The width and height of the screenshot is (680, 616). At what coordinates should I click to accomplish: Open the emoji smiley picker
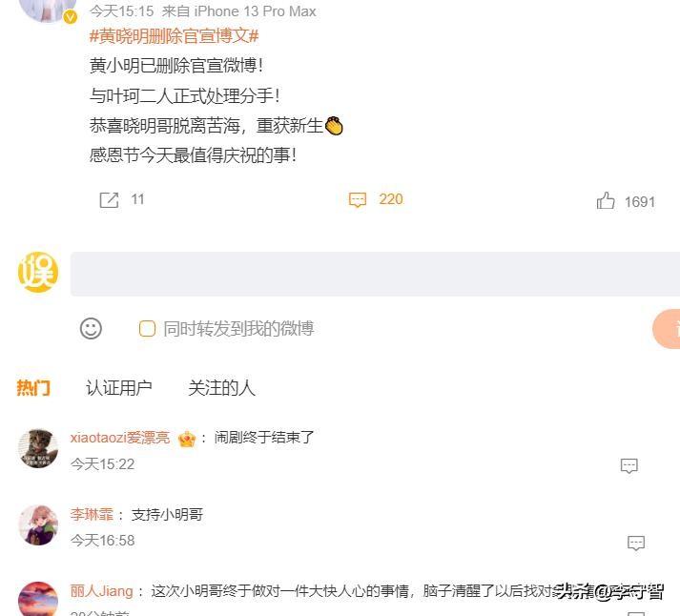coord(91,329)
